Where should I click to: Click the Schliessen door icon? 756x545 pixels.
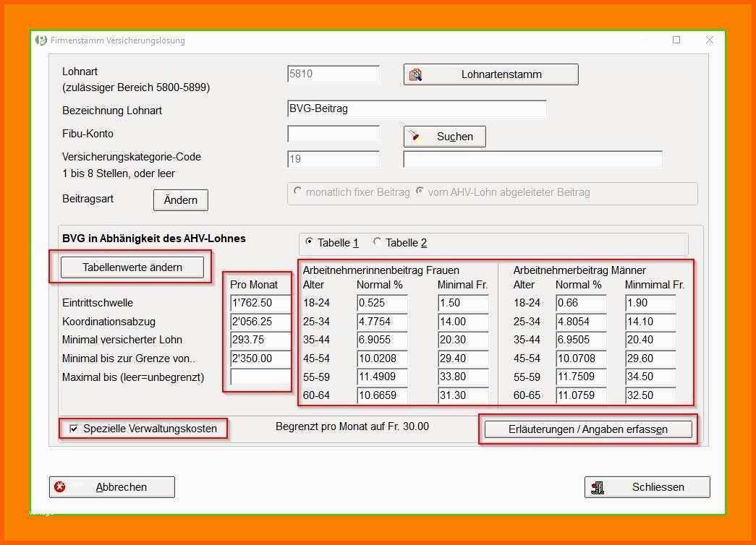[598, 487]
